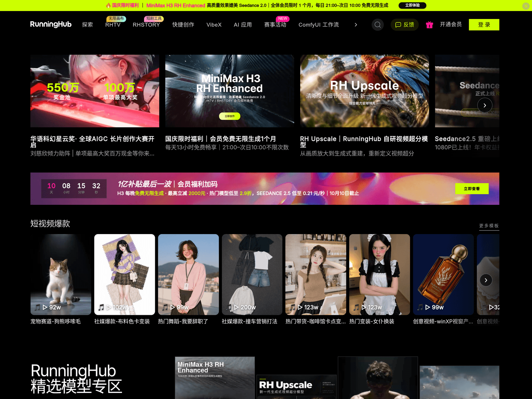Open the 探索 navigation tab
532x399 pixels.
pos(87,25)
